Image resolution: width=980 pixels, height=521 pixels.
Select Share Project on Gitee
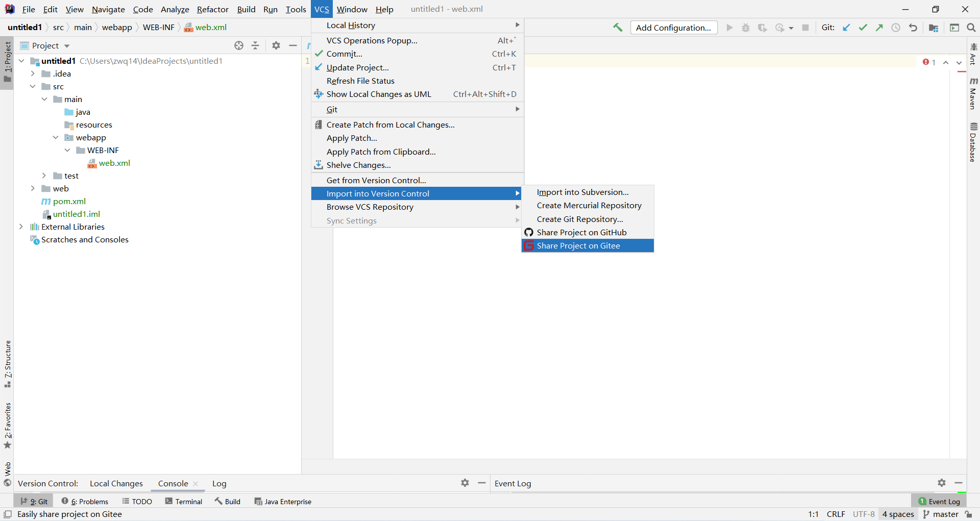(587, 245)
